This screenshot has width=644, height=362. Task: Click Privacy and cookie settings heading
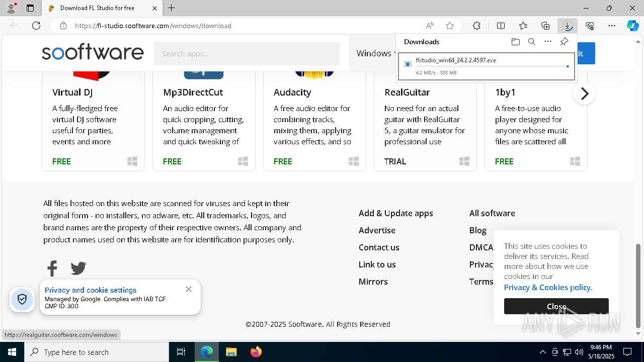91,290
